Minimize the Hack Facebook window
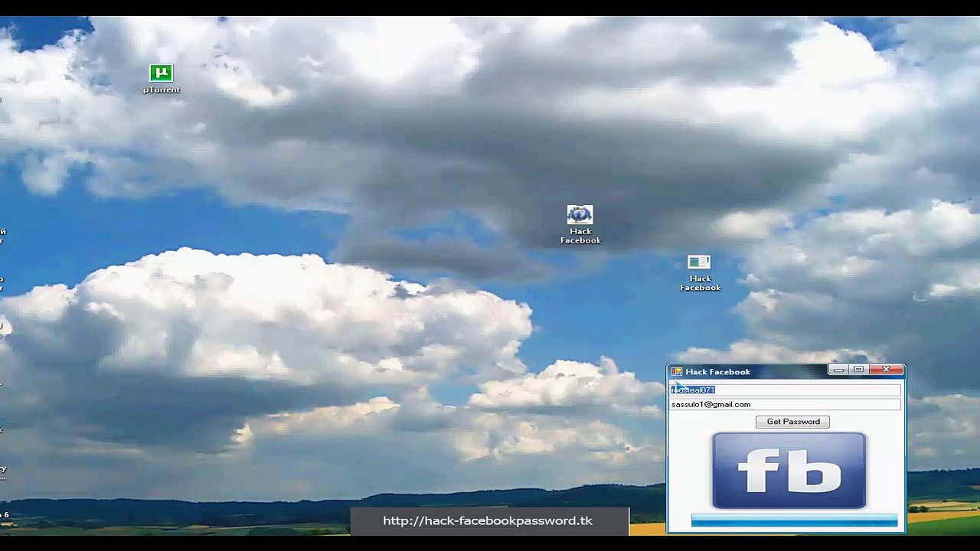This screenshot has width=980, height=551. pos(838,370)
